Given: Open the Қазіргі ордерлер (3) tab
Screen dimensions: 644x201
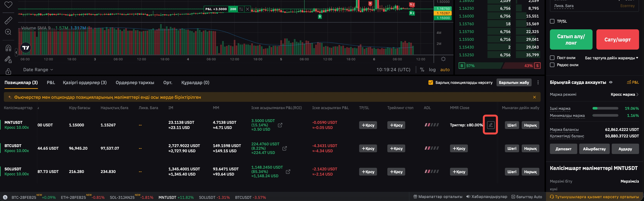Looking at the screenshot, I should click(x=84, y=83).
